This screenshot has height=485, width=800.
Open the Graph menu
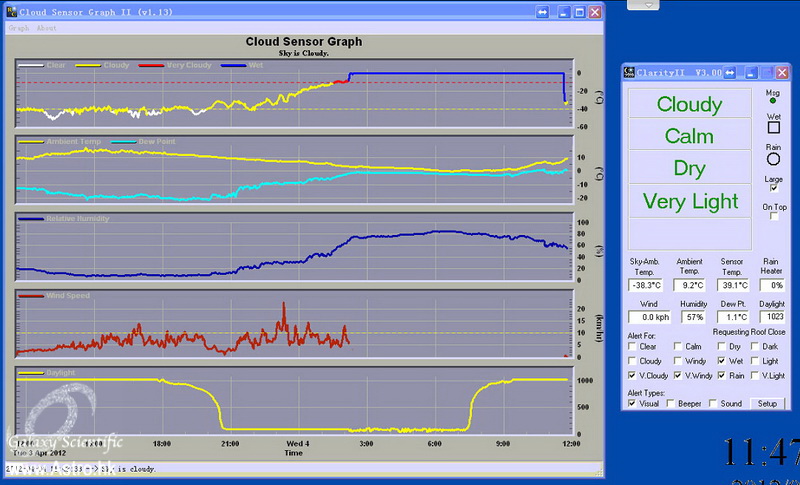pyautogui.click(x=19, y=28)
